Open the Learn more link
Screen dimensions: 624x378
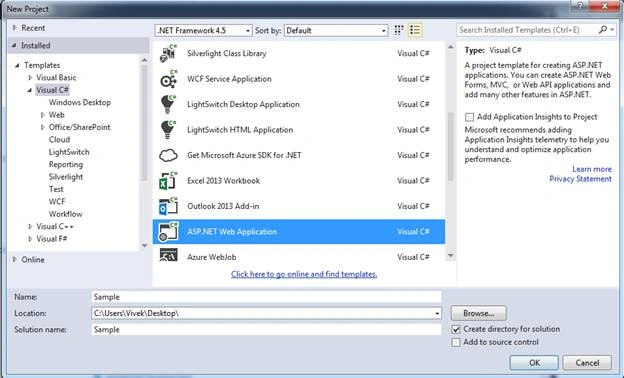pos(592,169)
